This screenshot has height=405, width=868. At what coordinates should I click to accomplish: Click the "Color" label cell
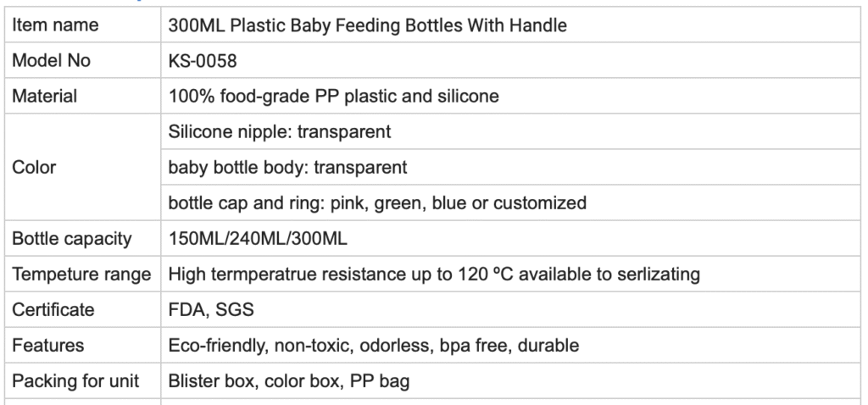pyautogui.click(x=34, y=167)
